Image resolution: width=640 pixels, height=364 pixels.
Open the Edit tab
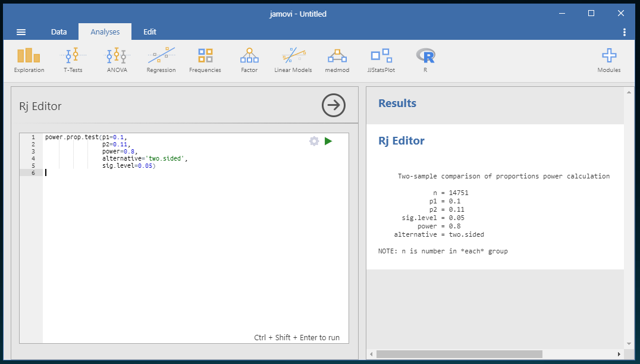click(150, 32)
